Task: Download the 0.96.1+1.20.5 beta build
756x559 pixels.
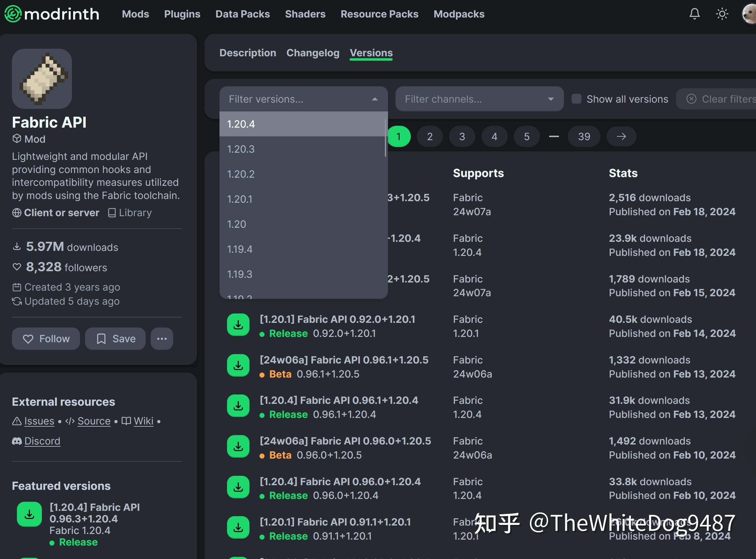Action: [238, 365]
